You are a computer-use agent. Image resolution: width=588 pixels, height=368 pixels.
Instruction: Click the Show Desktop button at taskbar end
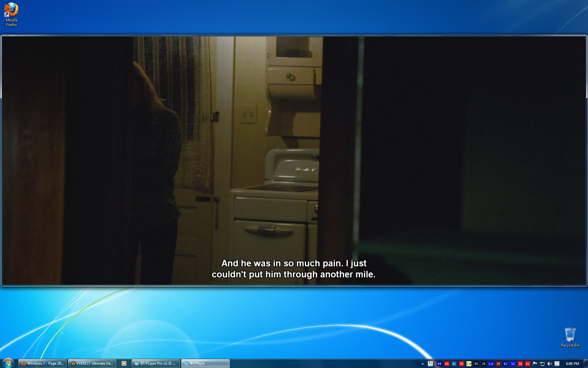586,363
